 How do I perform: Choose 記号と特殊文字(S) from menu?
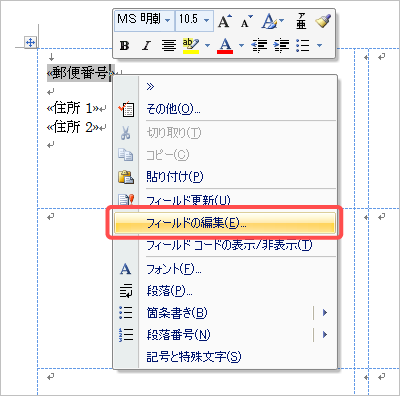click(x=225, y=357)
